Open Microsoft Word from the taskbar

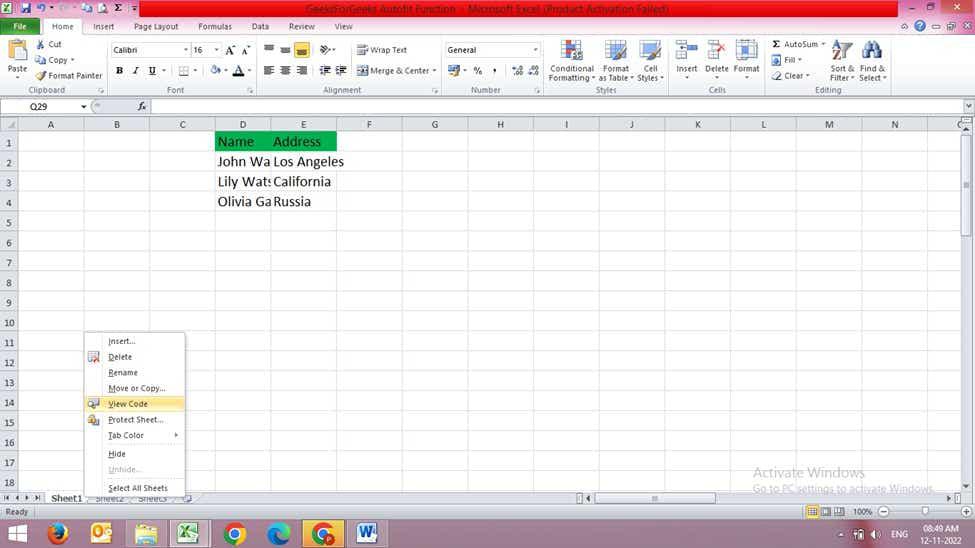367,534
